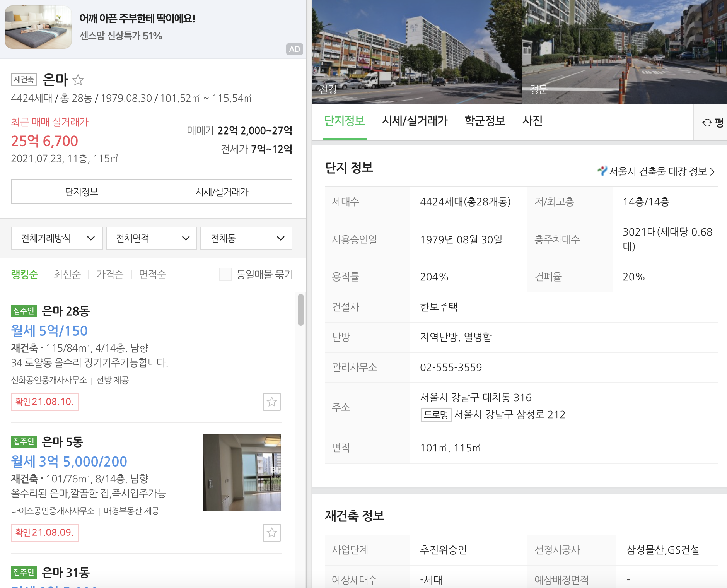Favorite the 은마 complex with the star icon

click(x=78, y=80)
